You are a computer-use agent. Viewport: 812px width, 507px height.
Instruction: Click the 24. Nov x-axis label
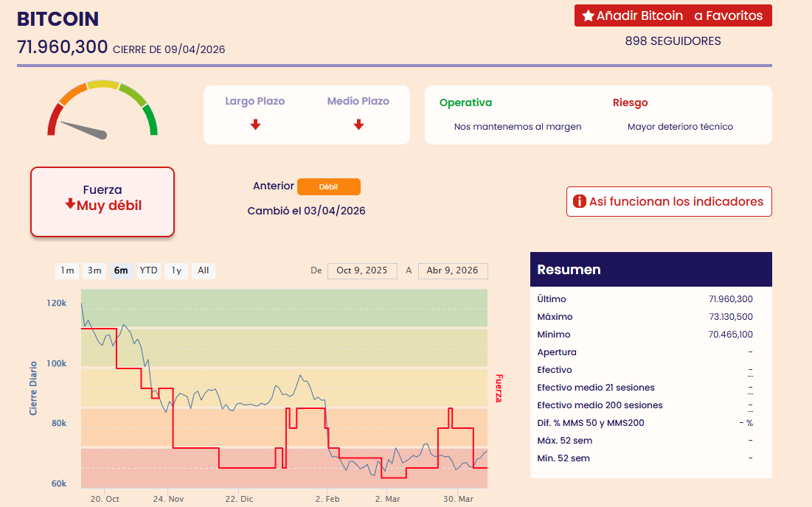[x=168, y=499]
